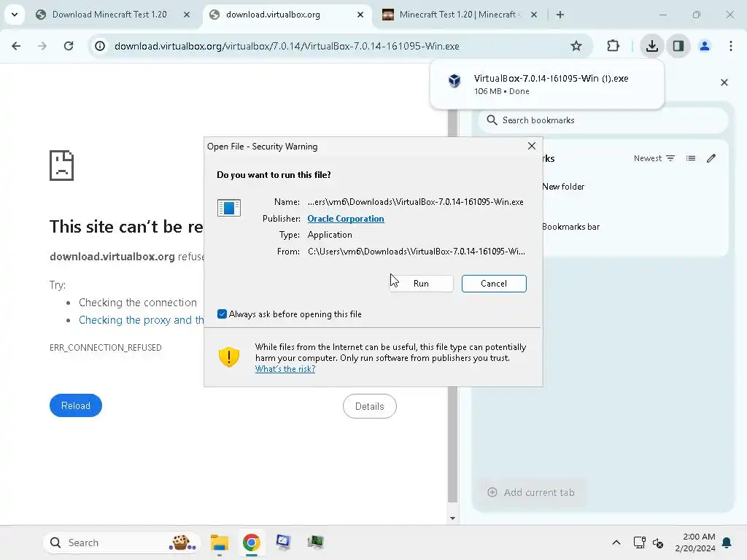Switch bookmarks to list view icon
Screen dimensions: 747x560
click(x=691, y=158)
